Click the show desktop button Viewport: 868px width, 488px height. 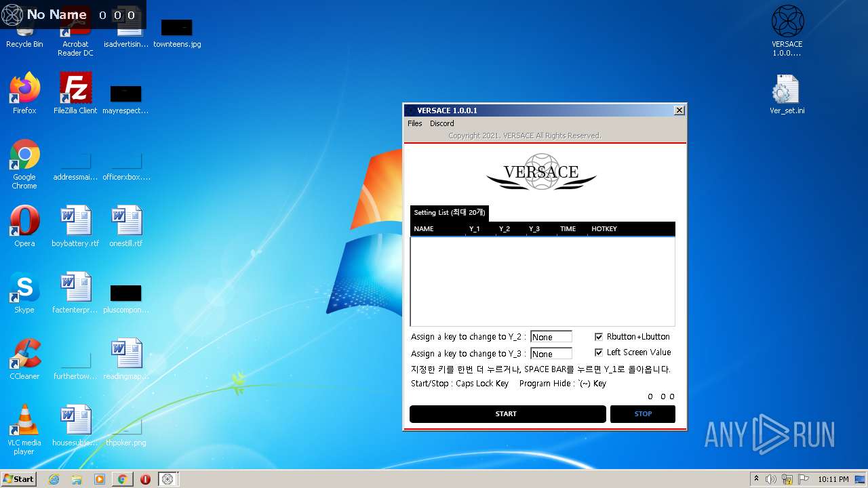861,479
